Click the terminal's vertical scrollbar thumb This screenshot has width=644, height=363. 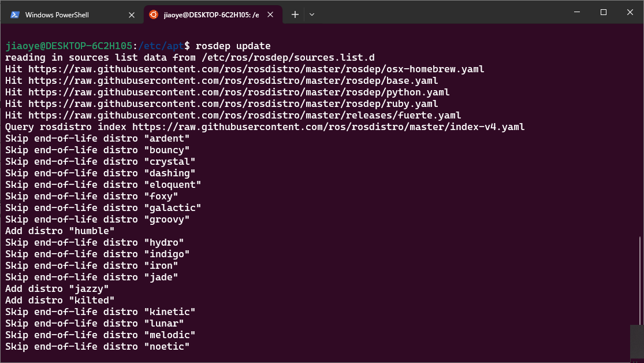tap(639, 341)
